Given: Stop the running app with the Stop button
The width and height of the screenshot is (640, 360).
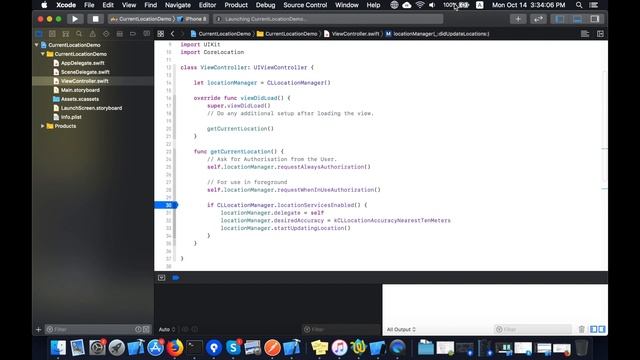Looking at the screenshot, I should point(95,19).
